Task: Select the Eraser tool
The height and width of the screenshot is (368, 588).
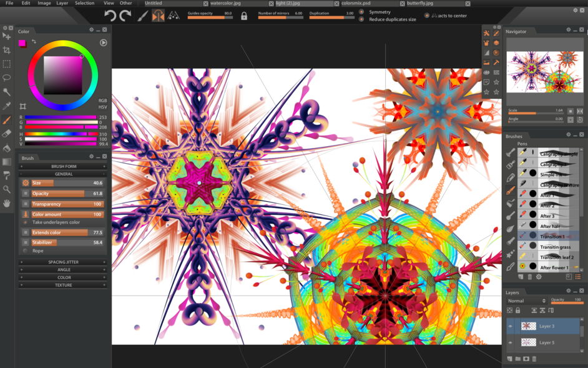Action: tap(7, 131)
